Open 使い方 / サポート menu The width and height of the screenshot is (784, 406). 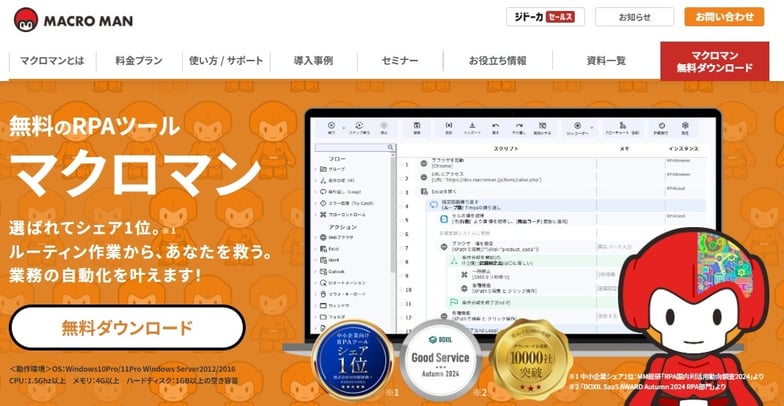pyautogui.click(x=226, y=61)
